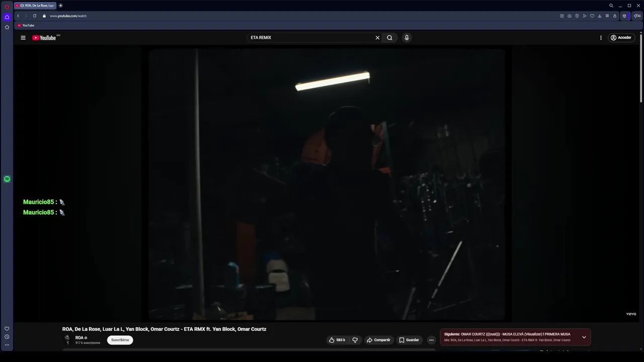Like the video with 583 k likes

[337, 340]
